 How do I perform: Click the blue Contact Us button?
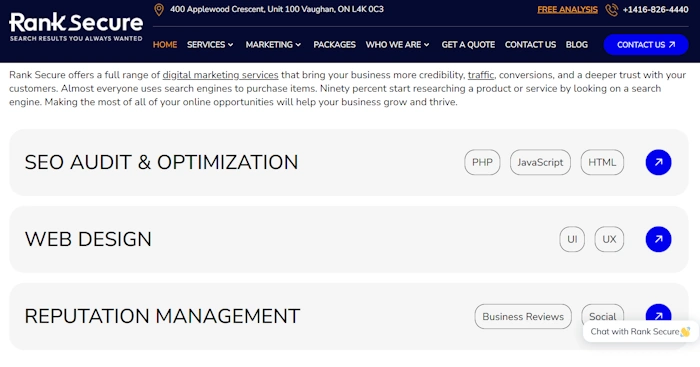tap(646, 45)
